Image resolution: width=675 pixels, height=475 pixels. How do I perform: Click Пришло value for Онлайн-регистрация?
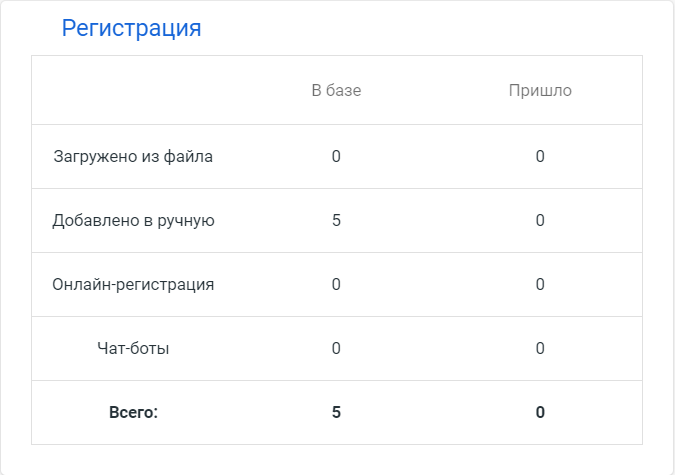tap(540, 284)
